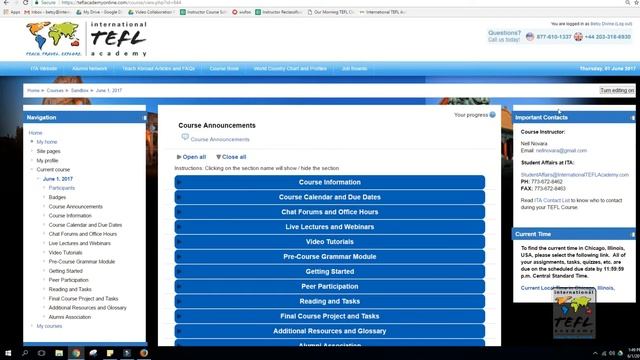The height and width of the screenshot is (360, 640).
Task: Select Participants in the Navigation tree
Action: click(x=62, y=188)
